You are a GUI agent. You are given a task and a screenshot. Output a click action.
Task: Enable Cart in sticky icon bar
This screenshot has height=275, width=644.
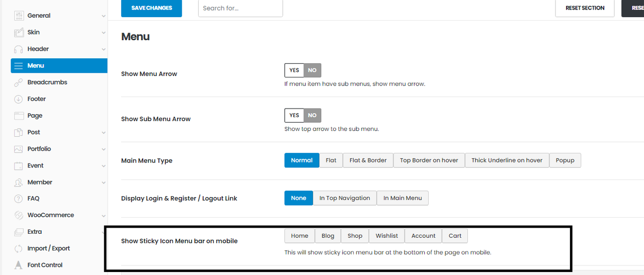pyautogui.click(x=455, y=236)
